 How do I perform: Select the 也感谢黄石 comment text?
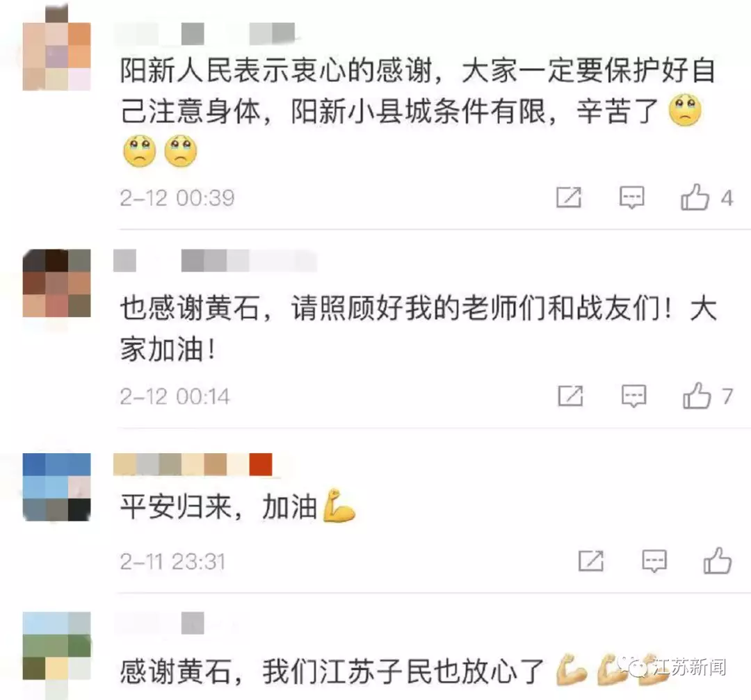[418, 329]
